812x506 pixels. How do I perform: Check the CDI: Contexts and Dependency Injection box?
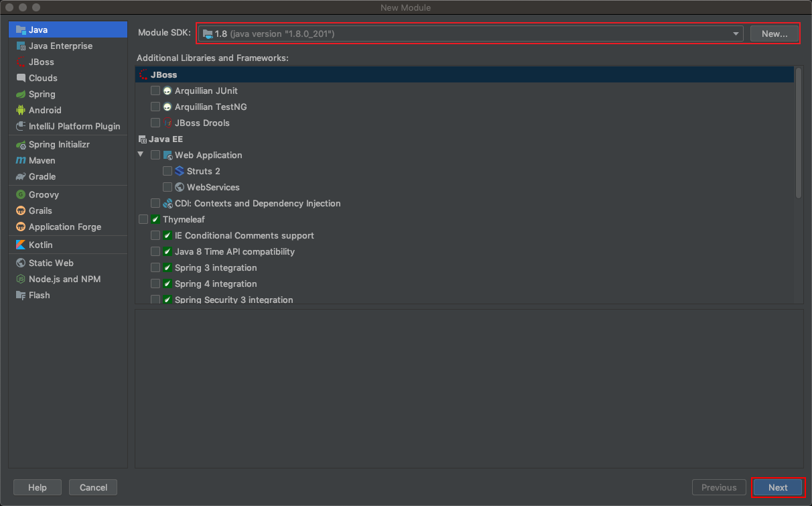point(155,203)
